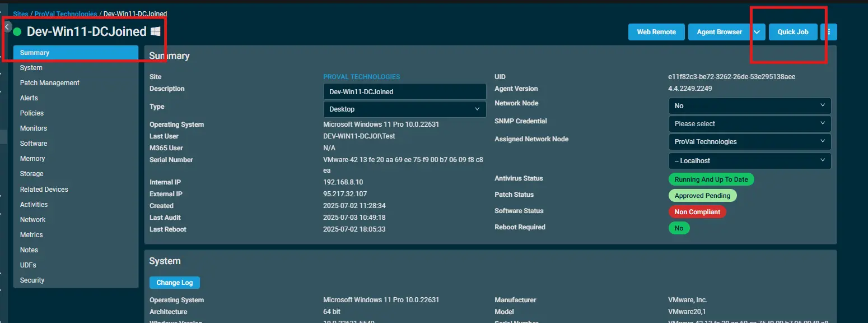Open Assigned Network Node ProVal Technologies dropdown
The width and height of the screenshot is (868, 323).
750,141
